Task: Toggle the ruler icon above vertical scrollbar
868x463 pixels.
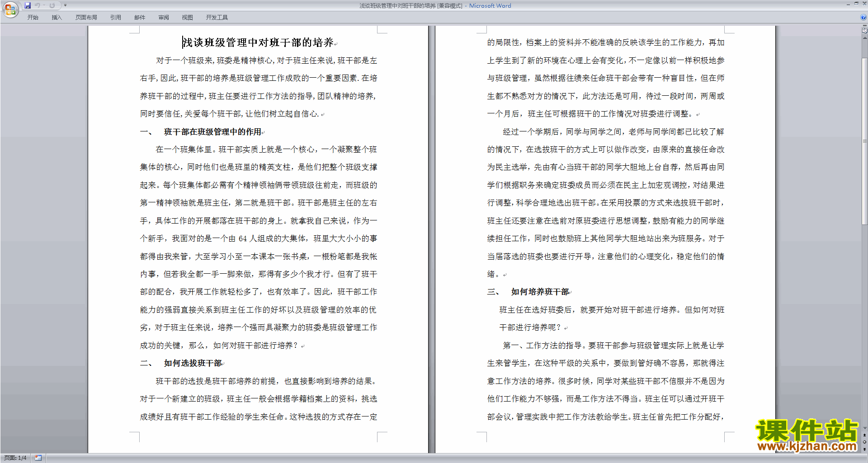Action: coord(865,31)
